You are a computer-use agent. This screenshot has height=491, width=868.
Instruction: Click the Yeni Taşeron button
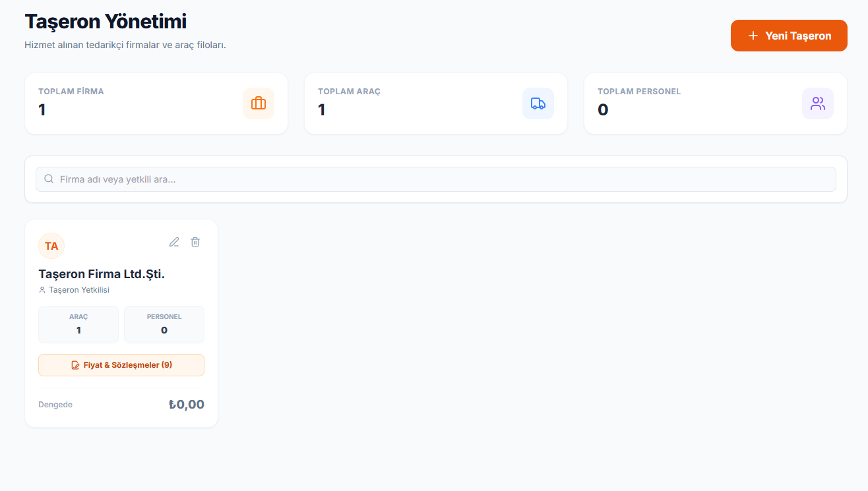789,36
